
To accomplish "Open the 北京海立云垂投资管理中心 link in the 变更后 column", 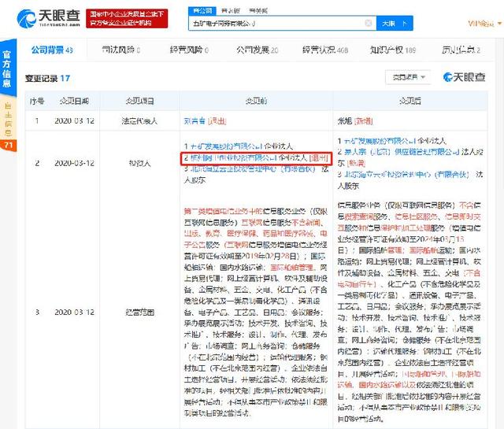I will [x=406, y=175].
